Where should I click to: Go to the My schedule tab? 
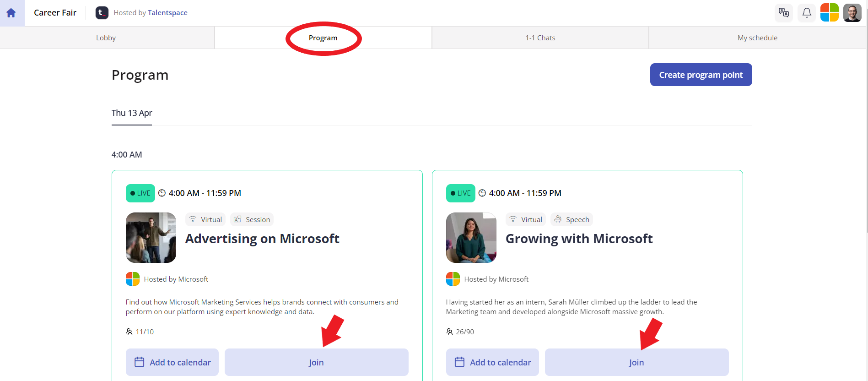pyautogui.click(x=757, y=38)
